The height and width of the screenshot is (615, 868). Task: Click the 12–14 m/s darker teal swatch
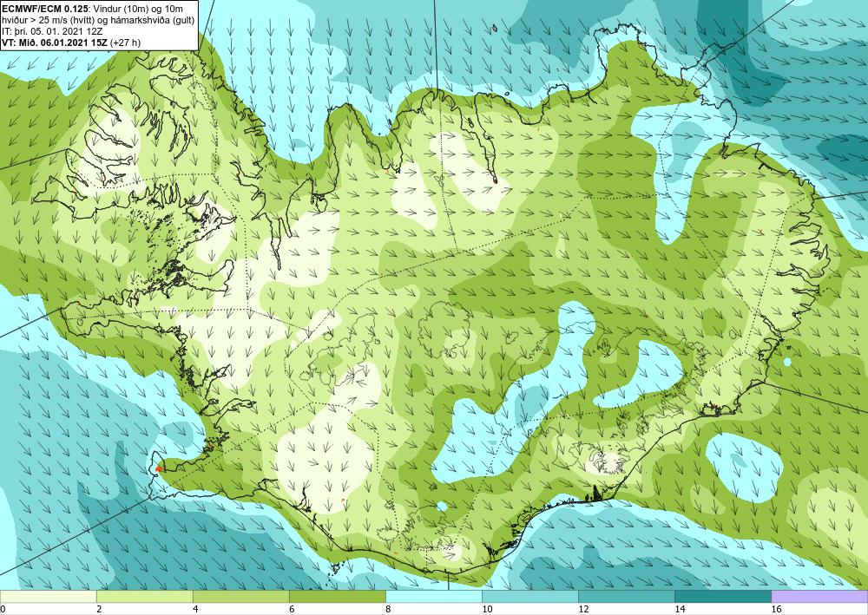coord(626,596)
